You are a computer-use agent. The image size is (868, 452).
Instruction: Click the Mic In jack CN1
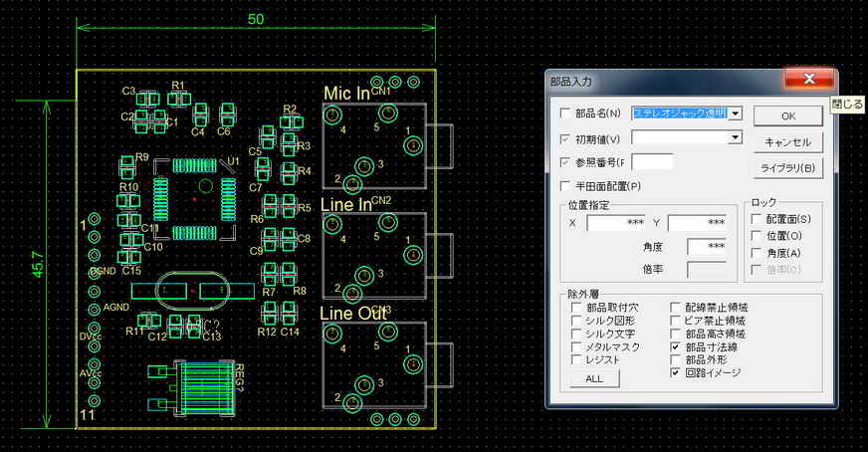[373, 145]
